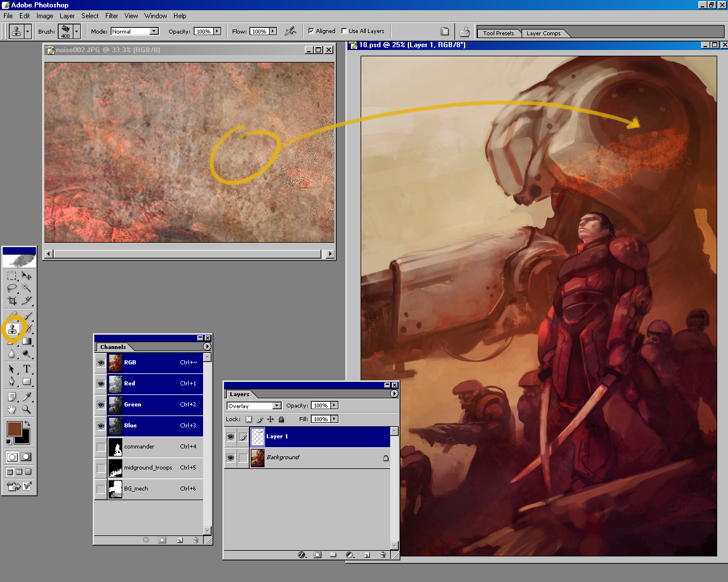Open the Layers panel flyout menu

pyautogui.click(x=394, y=394)
